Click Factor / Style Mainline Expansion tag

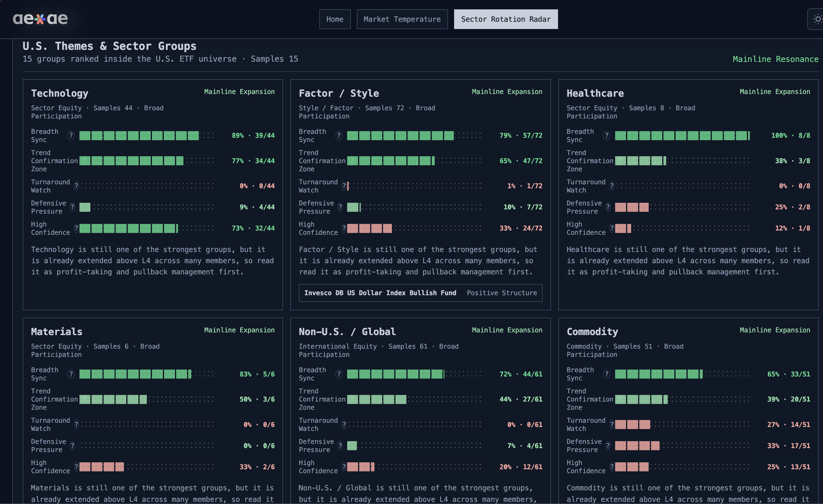[507, 92]
